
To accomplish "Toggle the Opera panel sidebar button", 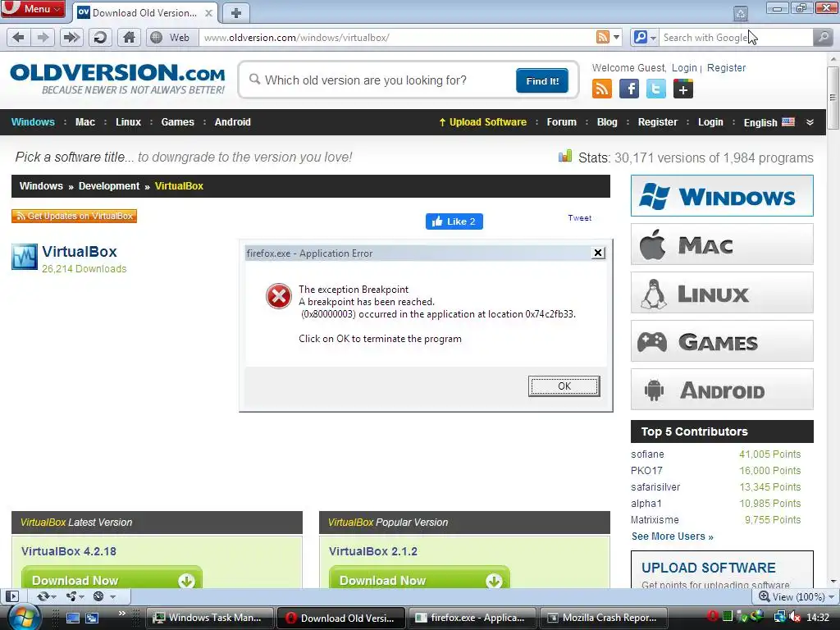I will point(11,596).
